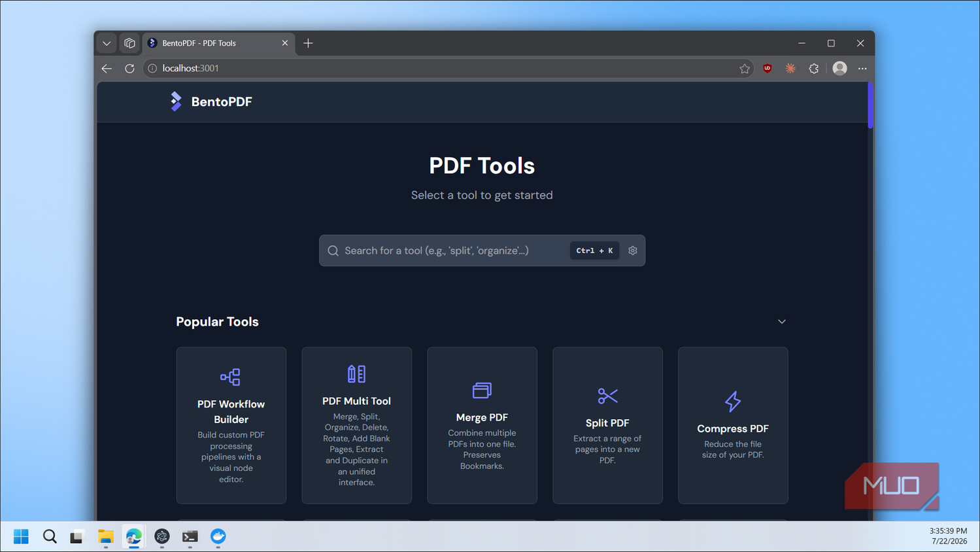The height and width of the screenshot is (552, 980).
Task: Close the BentoPDF - PDF Tools tab
Action: (x=285, y=43)
